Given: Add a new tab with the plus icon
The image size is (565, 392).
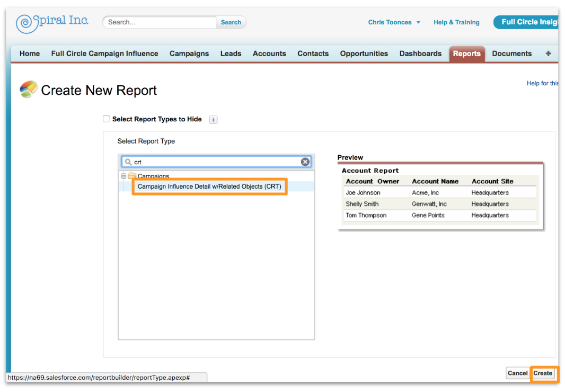Looking at the screenshot, I should point(548,54).
